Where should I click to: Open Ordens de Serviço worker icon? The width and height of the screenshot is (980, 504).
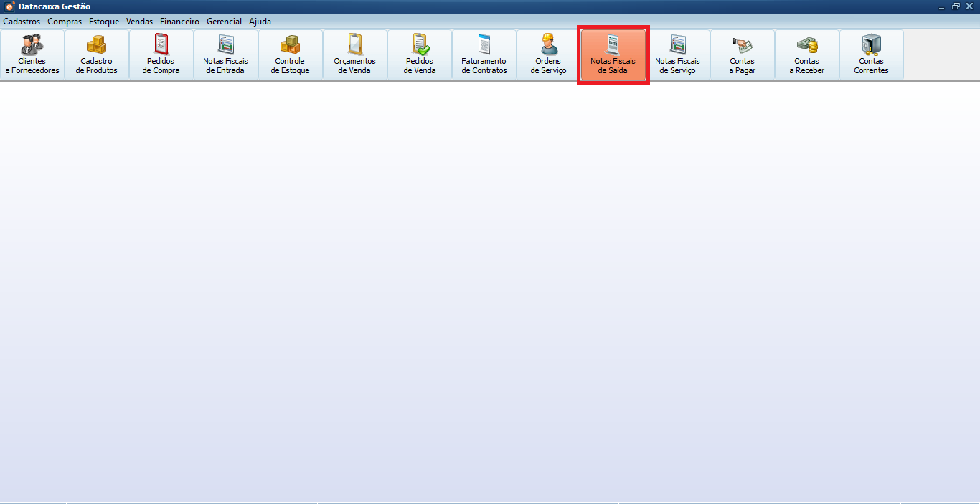point(549,54)
